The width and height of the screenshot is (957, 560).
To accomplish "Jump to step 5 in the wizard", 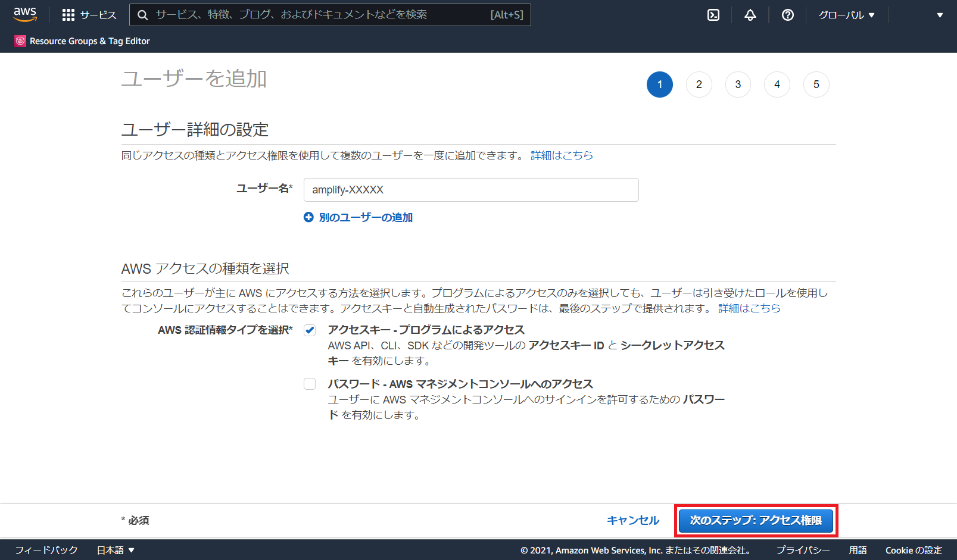I will tap(816, 85).
